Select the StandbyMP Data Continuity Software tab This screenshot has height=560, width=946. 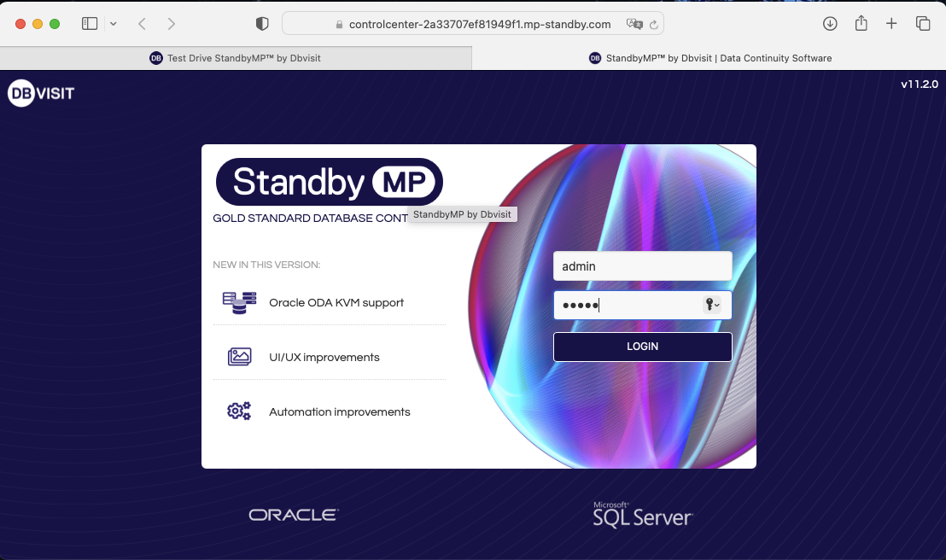(x=709, y=58)
